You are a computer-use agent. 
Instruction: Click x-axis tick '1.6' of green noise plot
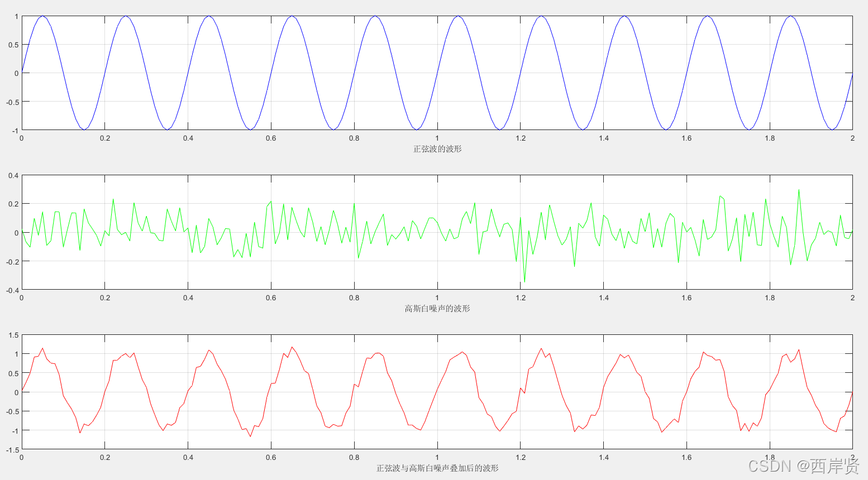coord(686,297)
